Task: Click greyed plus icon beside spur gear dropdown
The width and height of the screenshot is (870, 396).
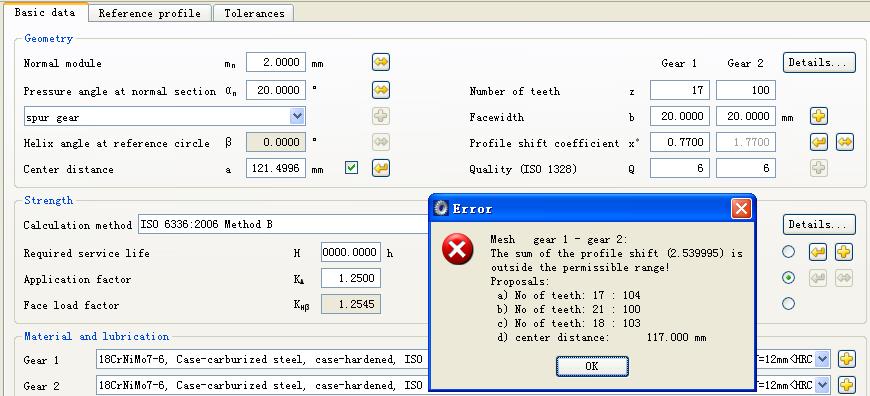Action: pos(381,116)
